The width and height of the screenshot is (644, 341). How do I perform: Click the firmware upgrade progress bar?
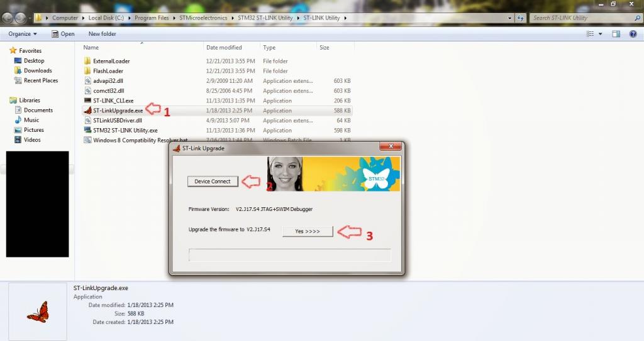point(289,255)
